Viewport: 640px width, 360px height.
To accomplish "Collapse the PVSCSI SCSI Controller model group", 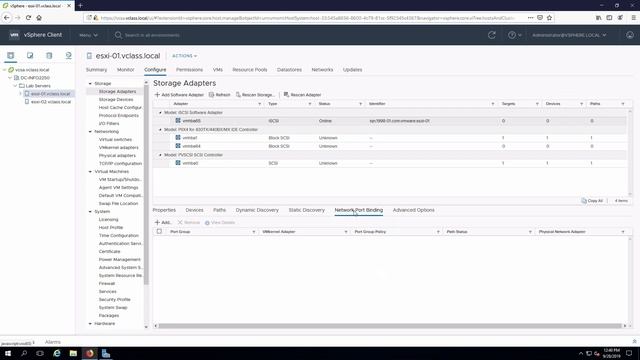I will coord(160,155).
